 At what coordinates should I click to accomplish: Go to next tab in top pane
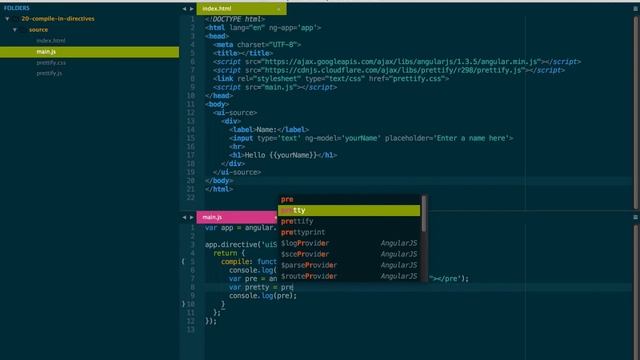click(x=191, y=9)
